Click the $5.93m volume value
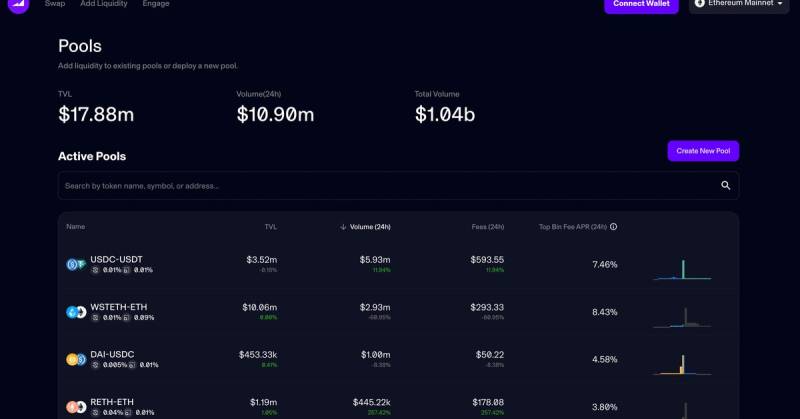 tap(375, 260)
